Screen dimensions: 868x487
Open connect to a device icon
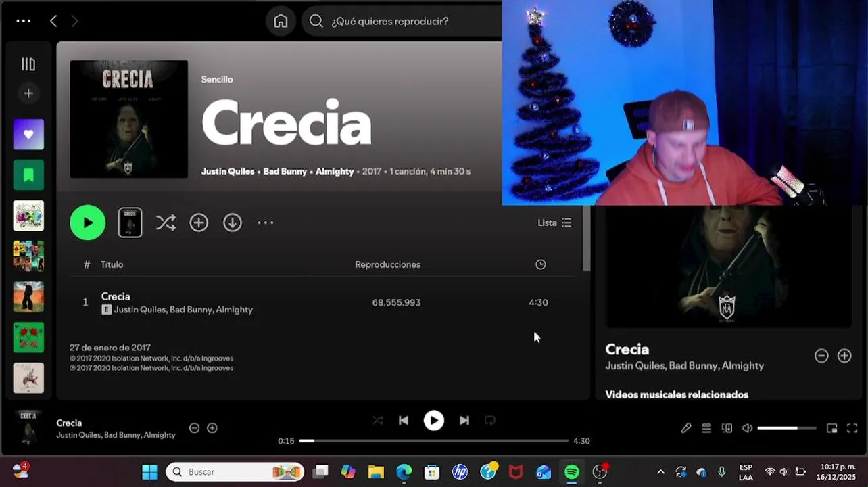click(x=727, y=428)
